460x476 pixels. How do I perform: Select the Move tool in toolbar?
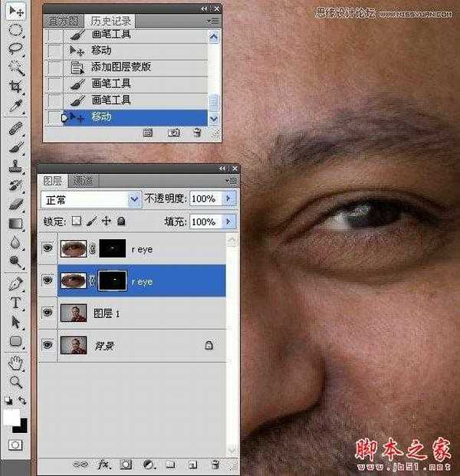click(x=16, y=11)
